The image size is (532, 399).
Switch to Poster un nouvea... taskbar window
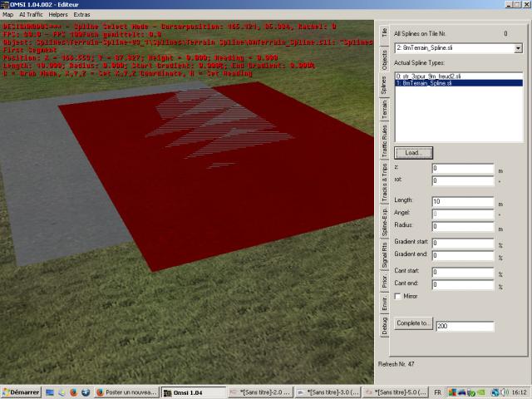pyautogui.click(x=126, y=392)
